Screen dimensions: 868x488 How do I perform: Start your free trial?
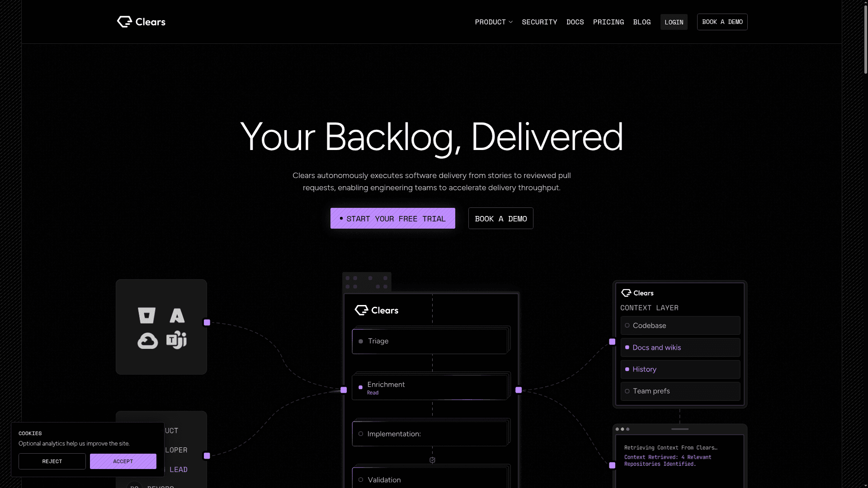393,218
